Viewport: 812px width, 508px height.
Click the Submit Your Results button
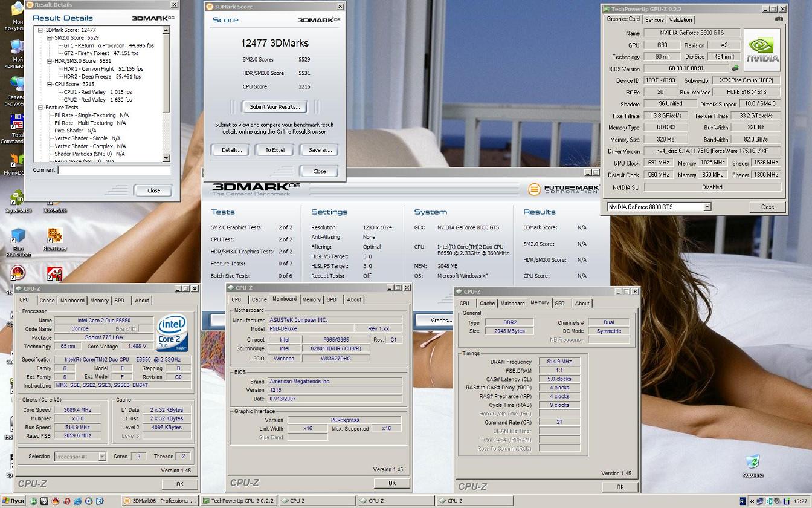[274, 107]
